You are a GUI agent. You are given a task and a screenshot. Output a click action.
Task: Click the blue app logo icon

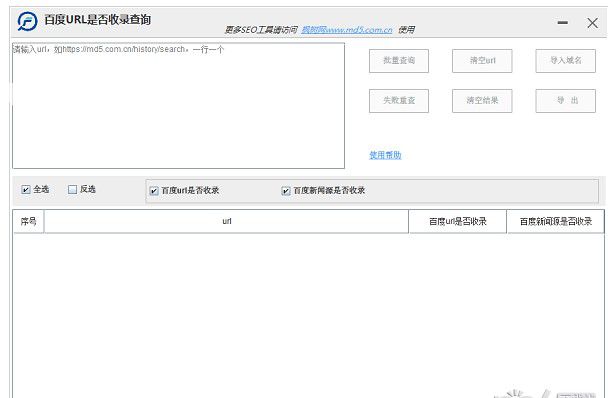coord(27,21)
